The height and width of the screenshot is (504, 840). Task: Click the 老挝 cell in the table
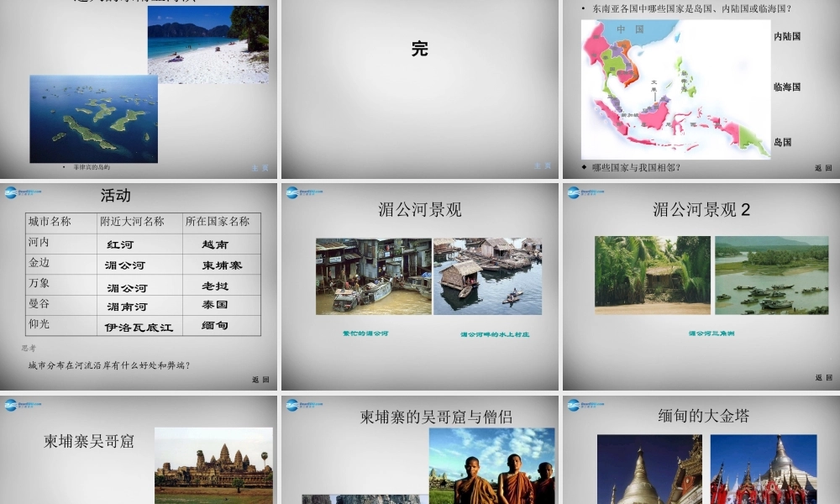215,286
